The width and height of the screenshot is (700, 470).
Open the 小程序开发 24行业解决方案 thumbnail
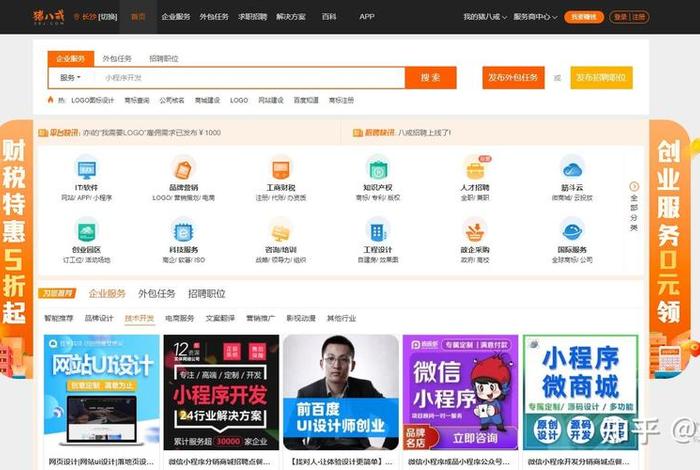point(221,392)
